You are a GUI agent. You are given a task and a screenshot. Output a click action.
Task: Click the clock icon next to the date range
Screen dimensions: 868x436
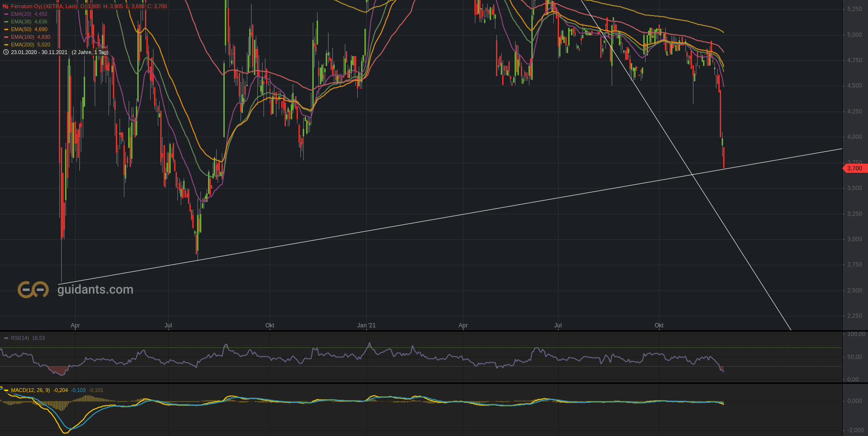point(6,52)
